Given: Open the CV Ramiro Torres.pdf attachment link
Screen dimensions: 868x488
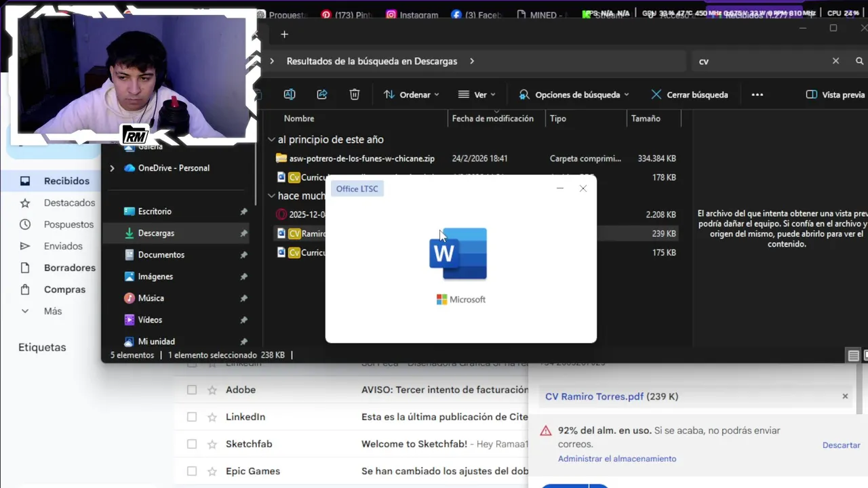Looking at the screenshot, I should pyautogui.click(x=594, y=396).
